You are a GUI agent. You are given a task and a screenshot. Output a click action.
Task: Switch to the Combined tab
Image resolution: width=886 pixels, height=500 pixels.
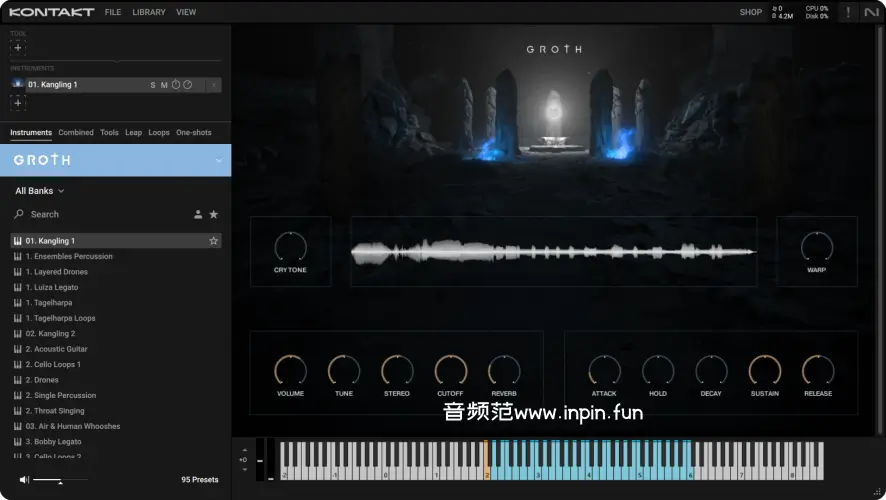(x=76, y=133)
